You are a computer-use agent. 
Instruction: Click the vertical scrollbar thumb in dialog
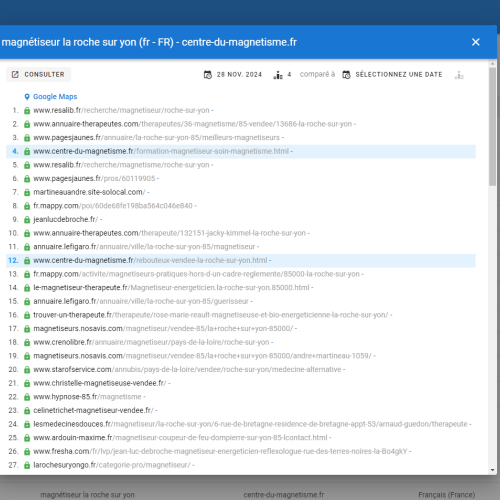(x=492, y=127)
